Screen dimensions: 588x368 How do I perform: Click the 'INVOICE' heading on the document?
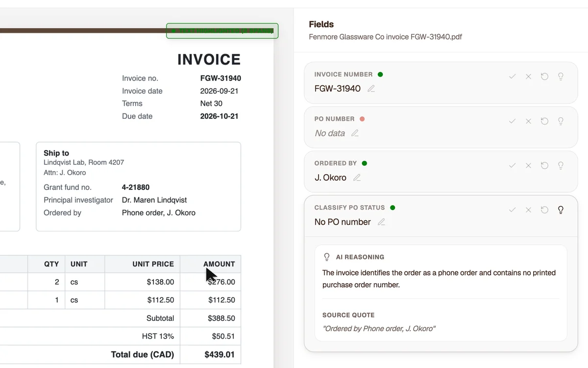pyautogui.click(x=209, y=59)
